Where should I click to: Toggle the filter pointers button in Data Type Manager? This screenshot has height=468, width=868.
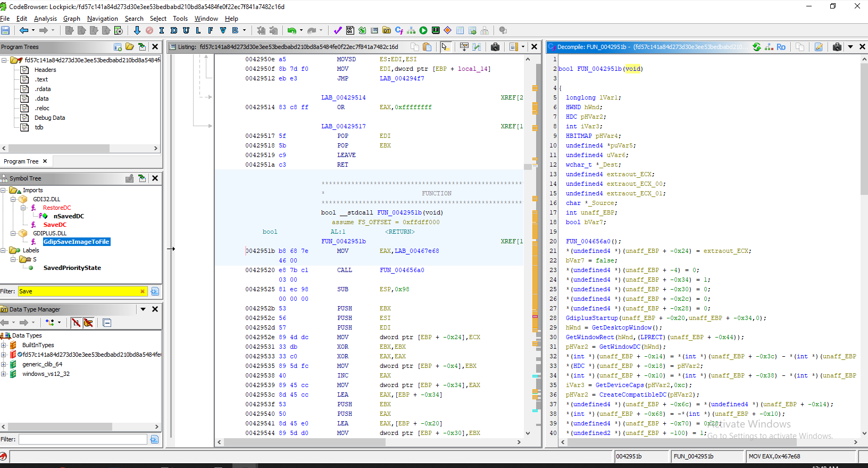(88, 323)
